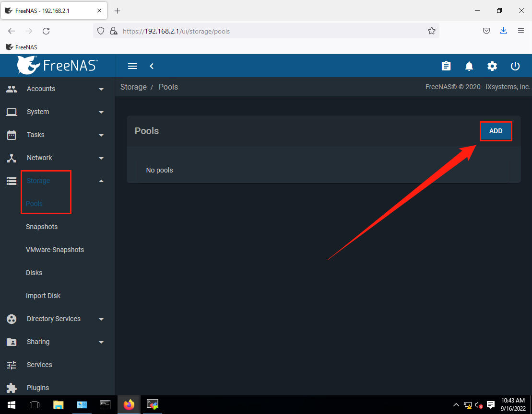Click Storage in the breadcrumb
Viewport: 532px width, 414px height.
click(x=133, y=87)
